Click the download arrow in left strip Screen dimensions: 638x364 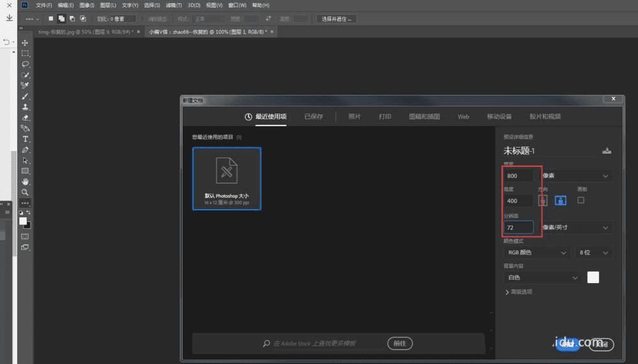[x=9, y=17]
